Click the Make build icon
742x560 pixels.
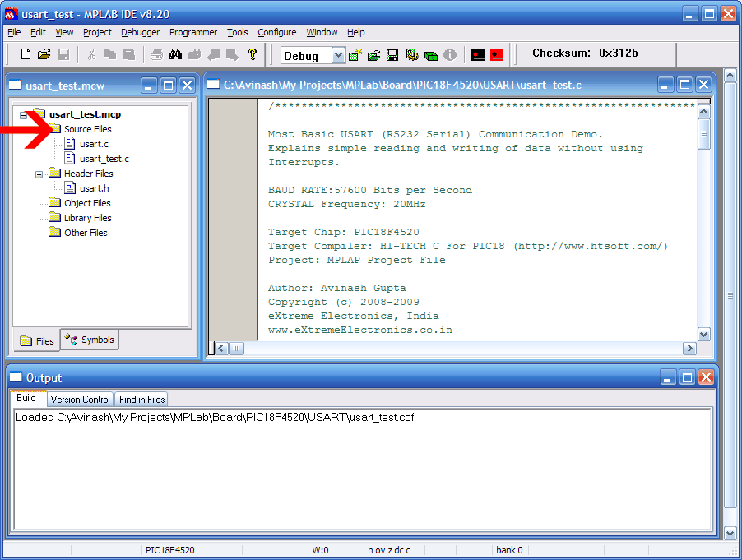click(x=478, y=55)
